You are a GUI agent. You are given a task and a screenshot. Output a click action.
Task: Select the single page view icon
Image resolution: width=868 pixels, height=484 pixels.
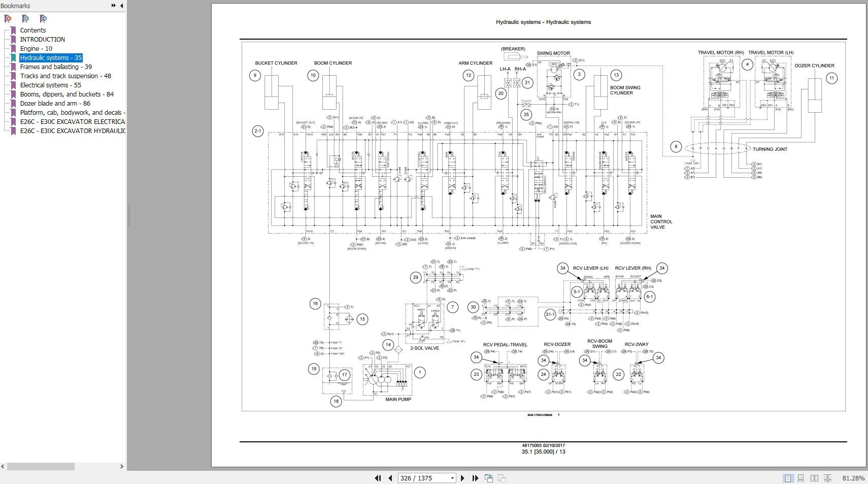point(789,478)
